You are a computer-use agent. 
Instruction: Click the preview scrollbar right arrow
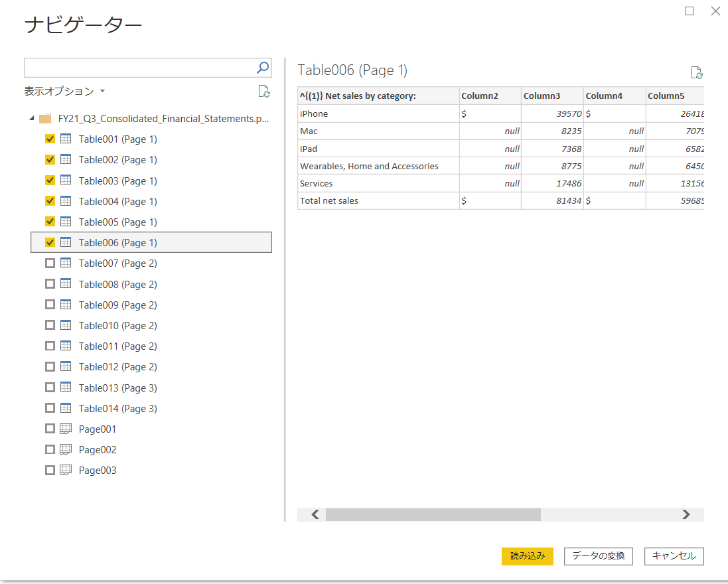(686, 514)
